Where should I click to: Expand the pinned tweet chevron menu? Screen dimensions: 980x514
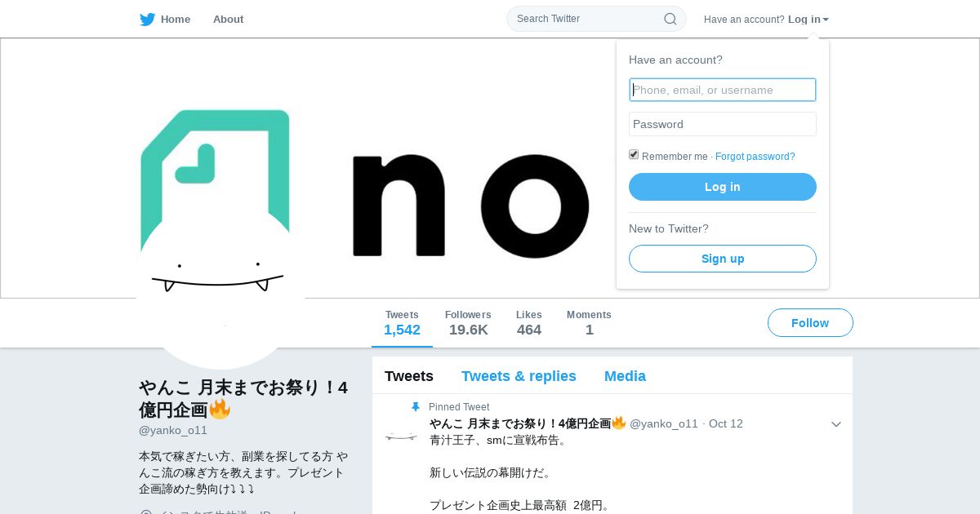pyautogui.click(x=835, y=424)
